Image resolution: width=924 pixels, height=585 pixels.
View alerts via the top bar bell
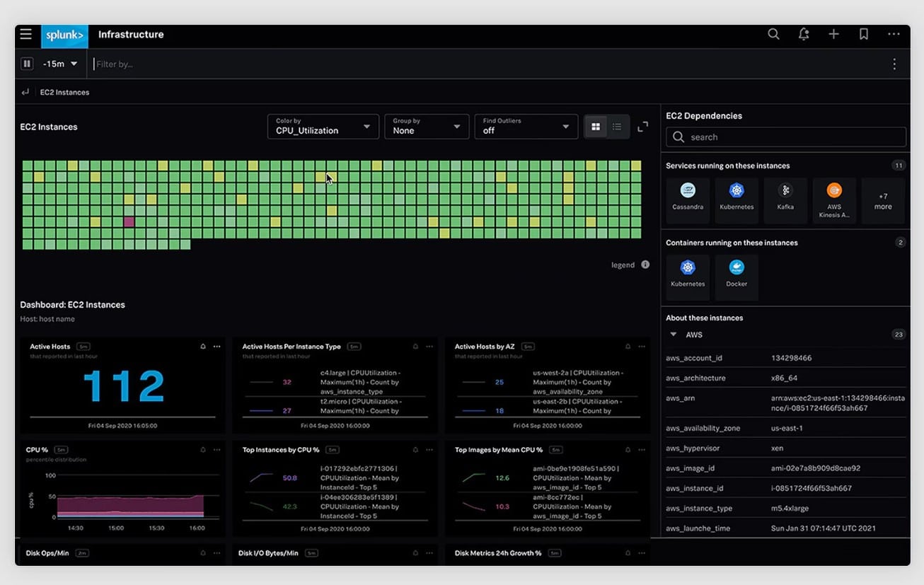point(804,34)
